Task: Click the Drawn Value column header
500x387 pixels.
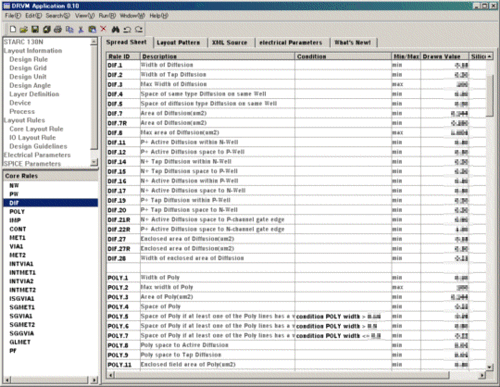Action: click(x=445, y=56)
